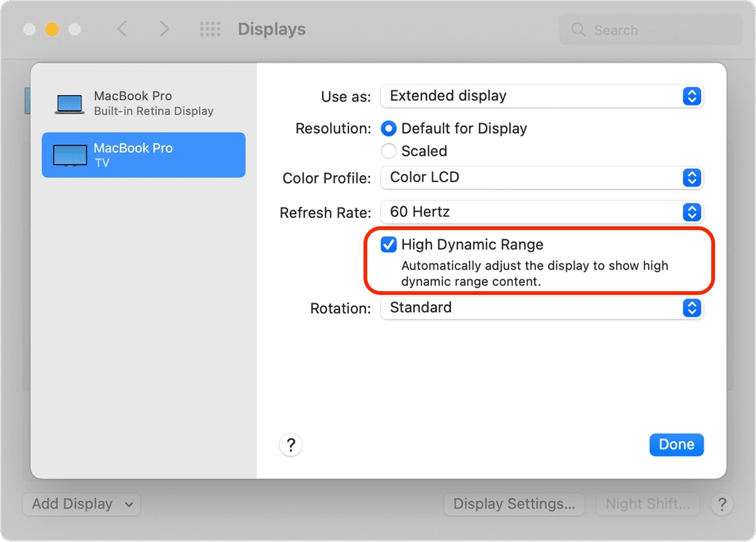The height and width of the screenshot is (542, 756).
Task: Select the Built-in Retina Display sidebar entry
Action: [144, 102]
